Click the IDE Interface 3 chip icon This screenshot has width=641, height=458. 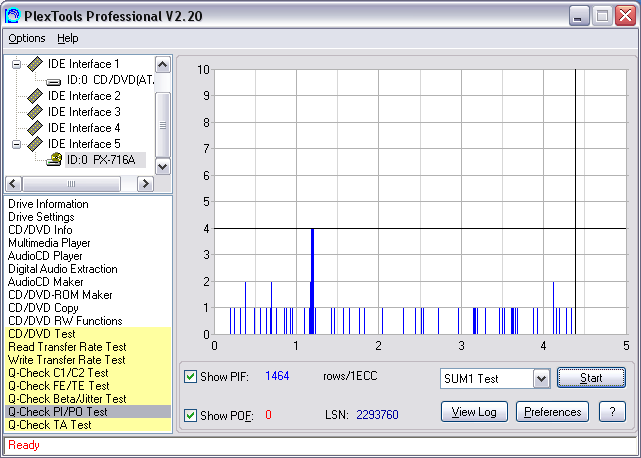click(35, 112)
